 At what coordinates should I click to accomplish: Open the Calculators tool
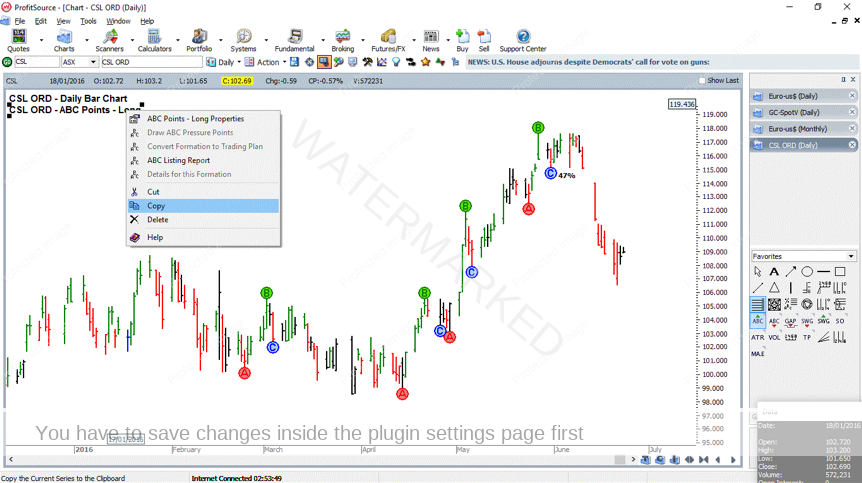[154, 41]
